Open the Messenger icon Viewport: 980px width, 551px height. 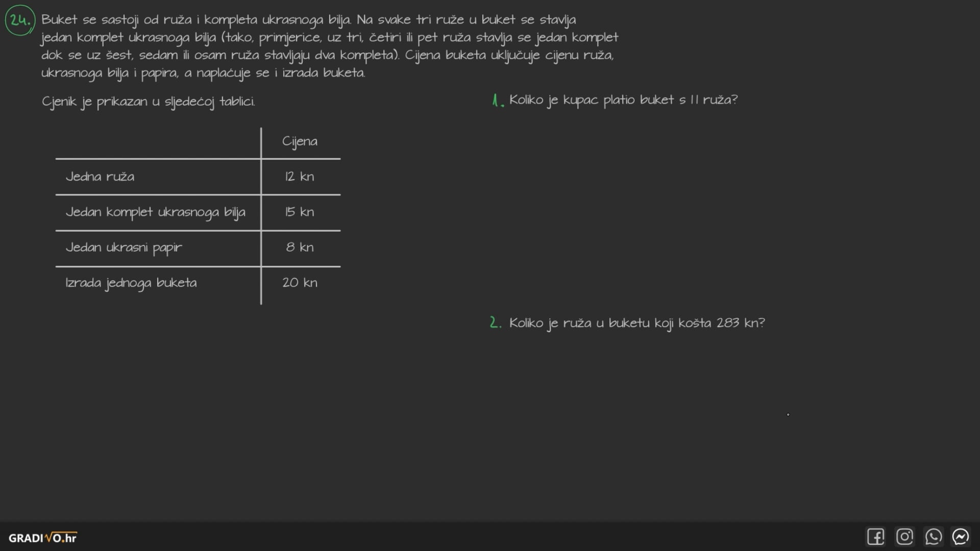pos(961,537)
